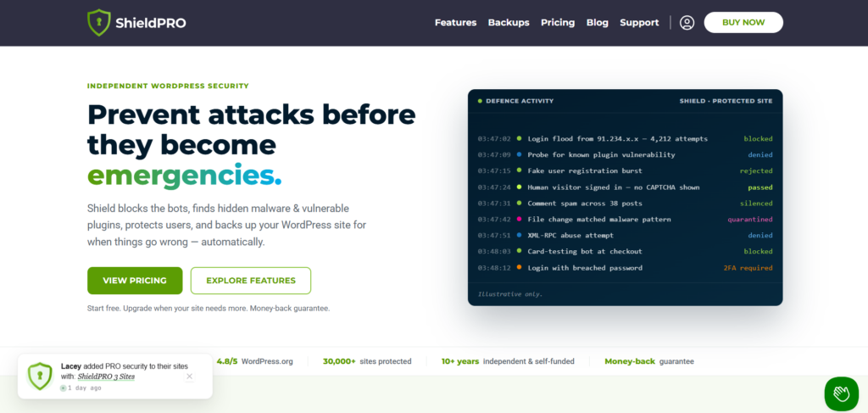The image size is (868, 413).
Task: Open the user account icon
Action: click(x=687, y=23)
